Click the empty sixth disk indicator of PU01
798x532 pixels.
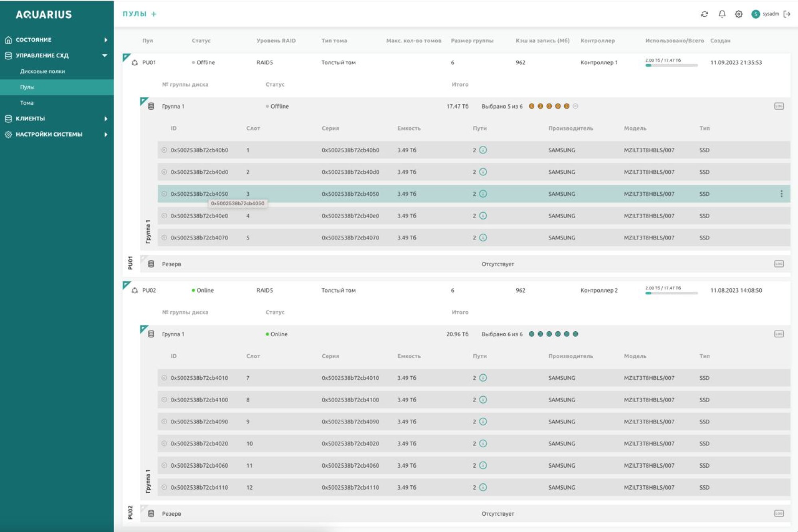click(575, 106)
